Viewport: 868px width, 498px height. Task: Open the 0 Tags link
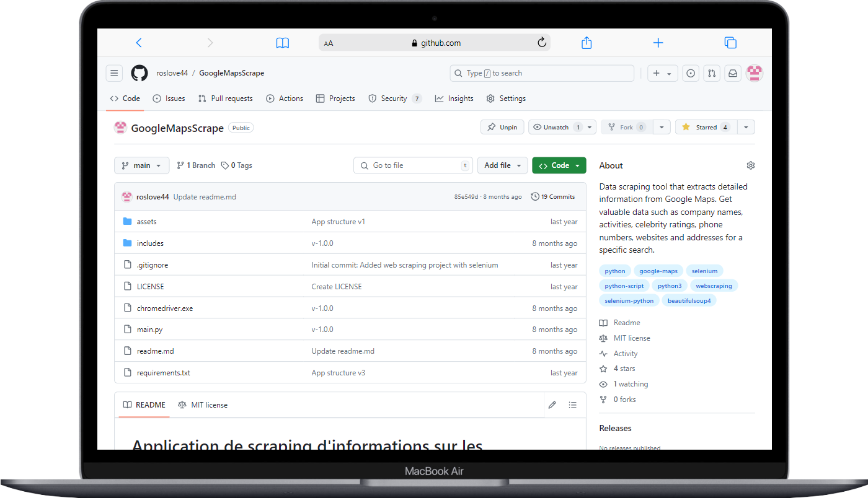tap(237, 165)
